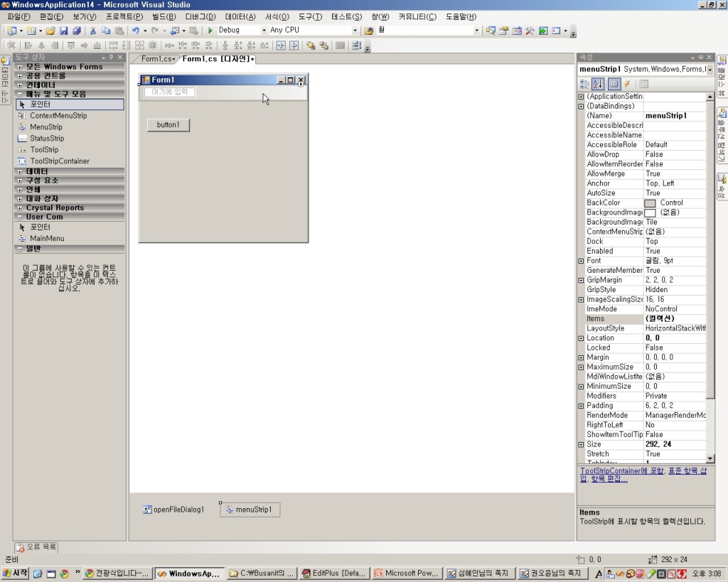Viewport: 728px width, 582px height.
Task: Click the (Name) property value menuStrip1
Action: coord(675,116)
